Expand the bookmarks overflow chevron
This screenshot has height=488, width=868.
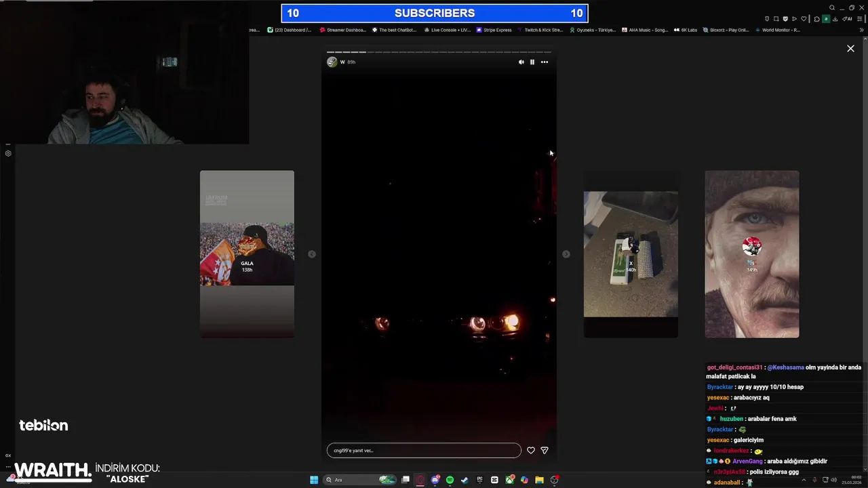point(862,30)
